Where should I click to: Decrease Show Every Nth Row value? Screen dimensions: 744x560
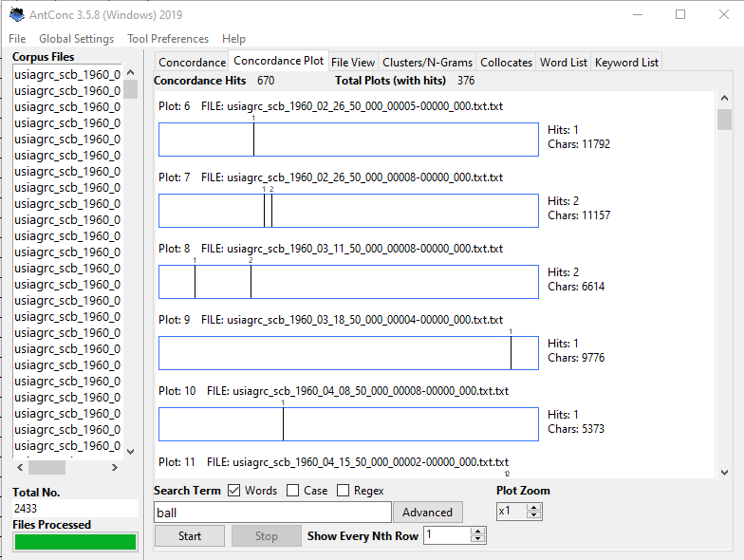(477, 540)
